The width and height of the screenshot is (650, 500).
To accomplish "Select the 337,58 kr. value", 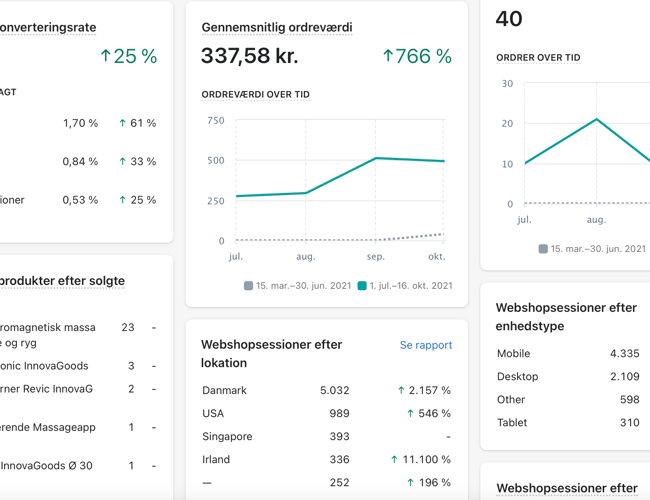I will 250,56.
